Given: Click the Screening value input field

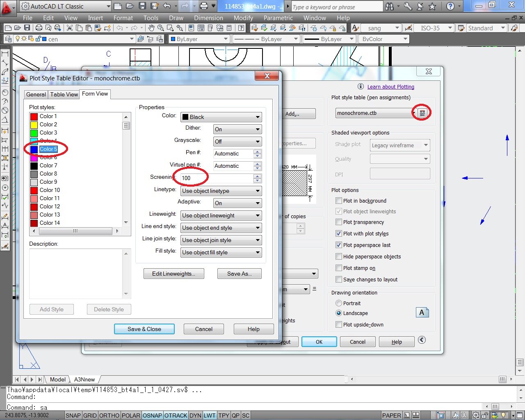Looking at the screenshot, I should tap(217, 178).
